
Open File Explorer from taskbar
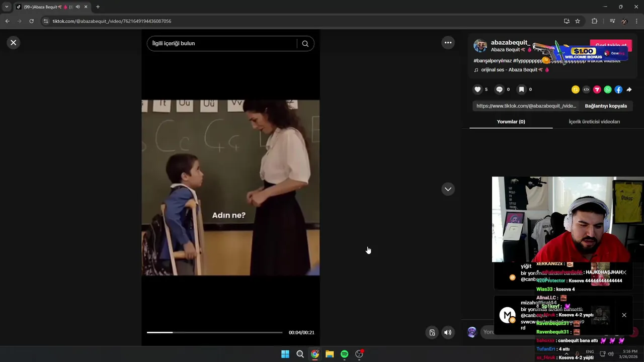[x=330, y=354]
